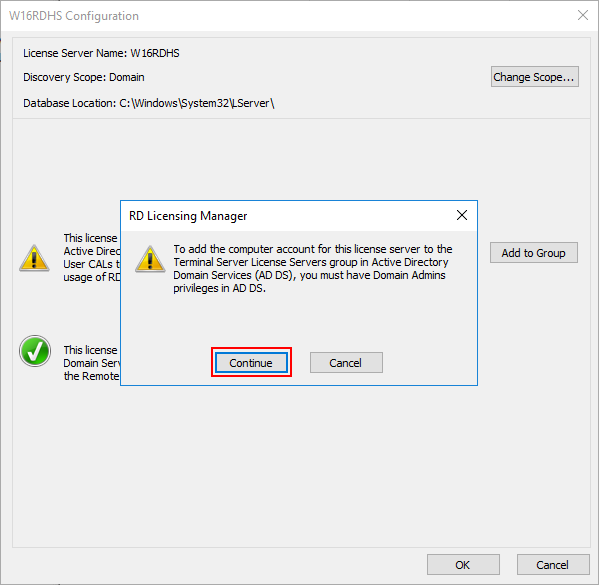Cancel the RD Licensing Manager prompt

click(346, 362)
